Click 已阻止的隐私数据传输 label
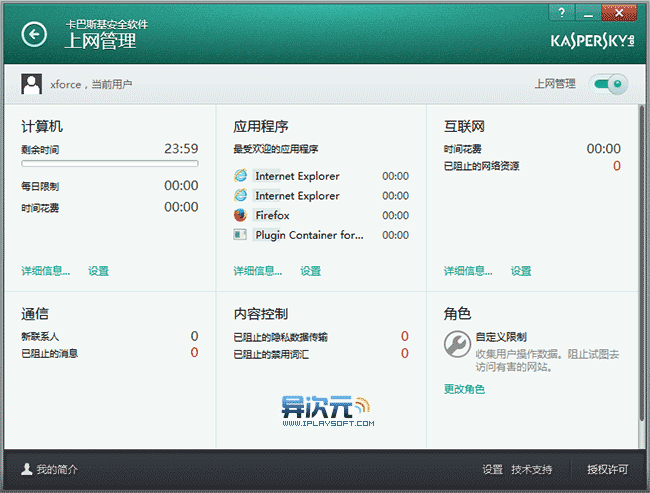The width and height of the screenshot is (650, 493). [280, 337]
